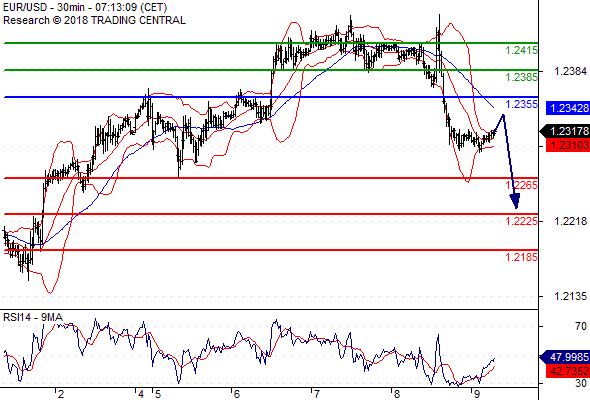Click the 1.2218 axis value

(570, 221)
